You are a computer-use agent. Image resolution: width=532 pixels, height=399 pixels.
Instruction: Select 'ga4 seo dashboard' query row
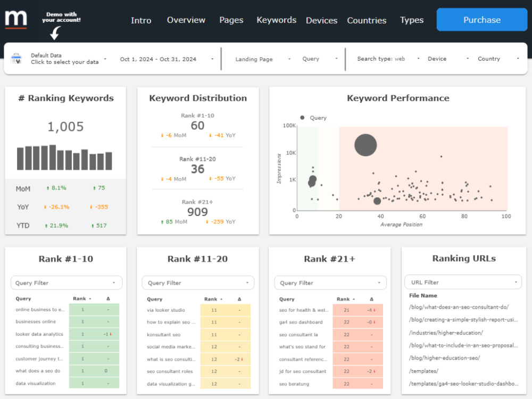pos(330,322)
